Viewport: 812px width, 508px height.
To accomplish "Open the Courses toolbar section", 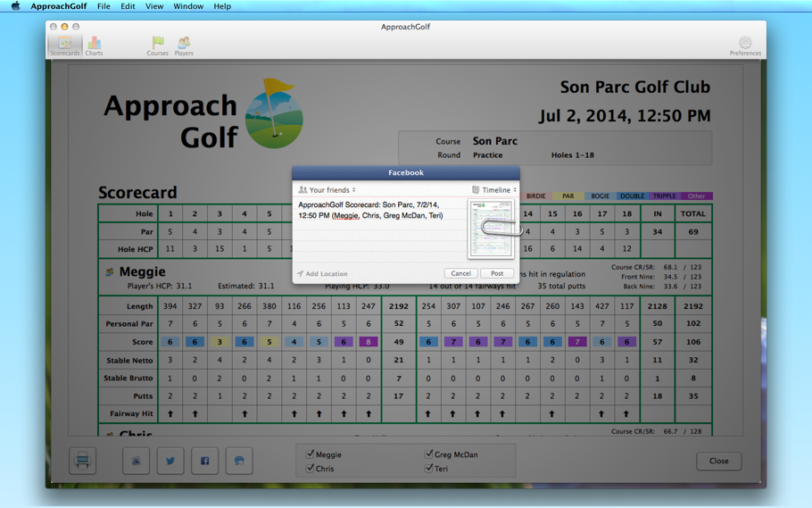I will [157, 46].
